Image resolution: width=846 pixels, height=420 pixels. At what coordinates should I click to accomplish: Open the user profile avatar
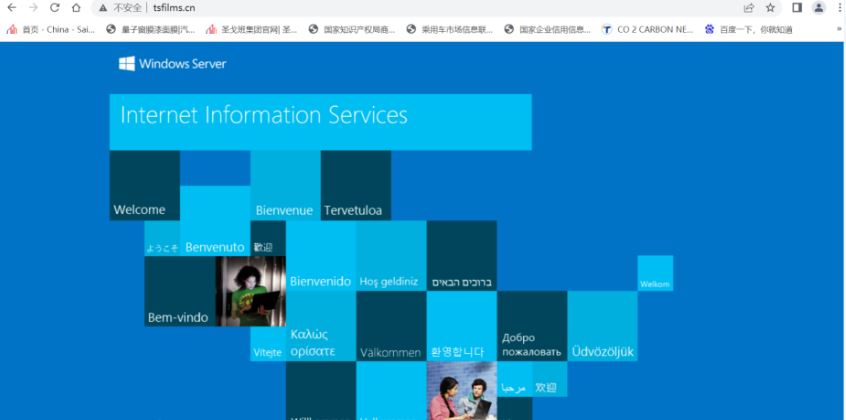pyautogui.click(x=818, y=8)
